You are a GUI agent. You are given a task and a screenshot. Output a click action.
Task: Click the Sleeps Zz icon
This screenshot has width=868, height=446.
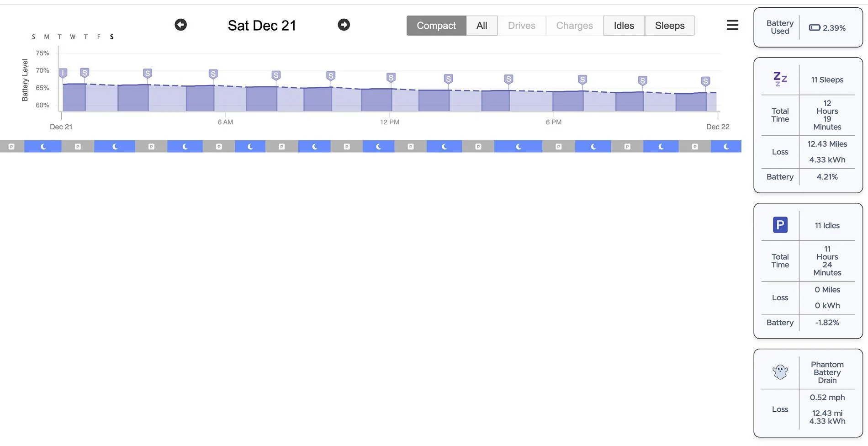pos(780,79)
